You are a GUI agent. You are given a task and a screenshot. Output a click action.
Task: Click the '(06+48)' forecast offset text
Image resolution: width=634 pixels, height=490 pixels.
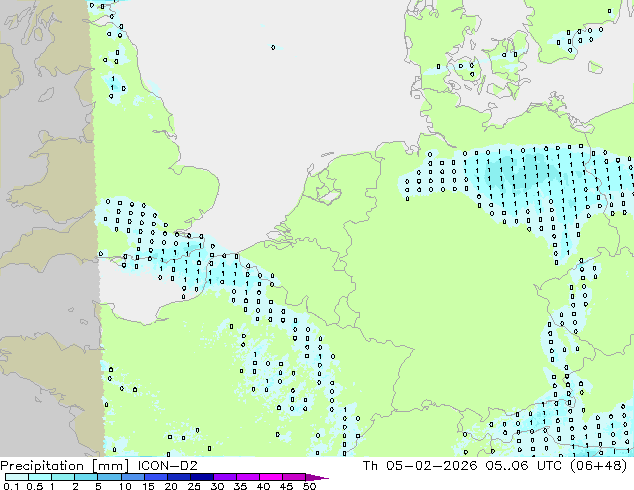[598, 466]
